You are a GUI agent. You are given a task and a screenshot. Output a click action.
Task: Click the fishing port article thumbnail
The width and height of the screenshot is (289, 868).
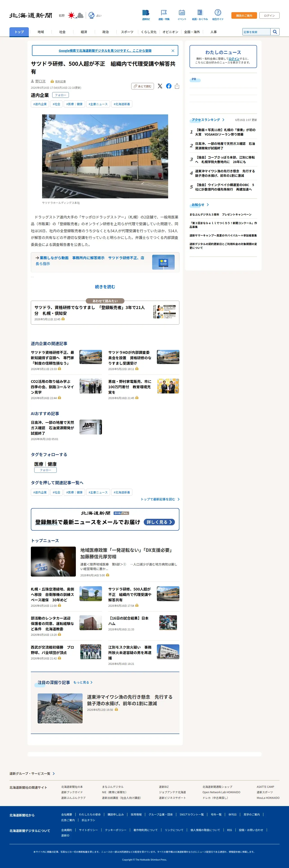click(60, 708)
